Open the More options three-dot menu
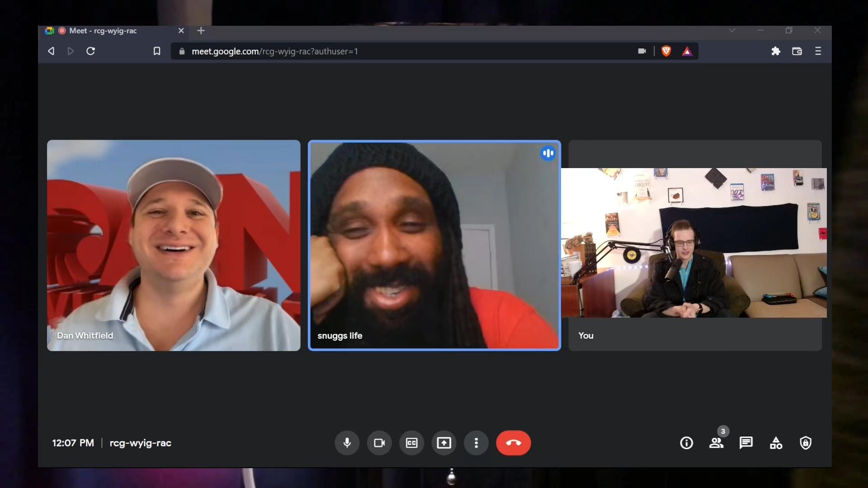The image size is (868, 488). click(476, 443)
